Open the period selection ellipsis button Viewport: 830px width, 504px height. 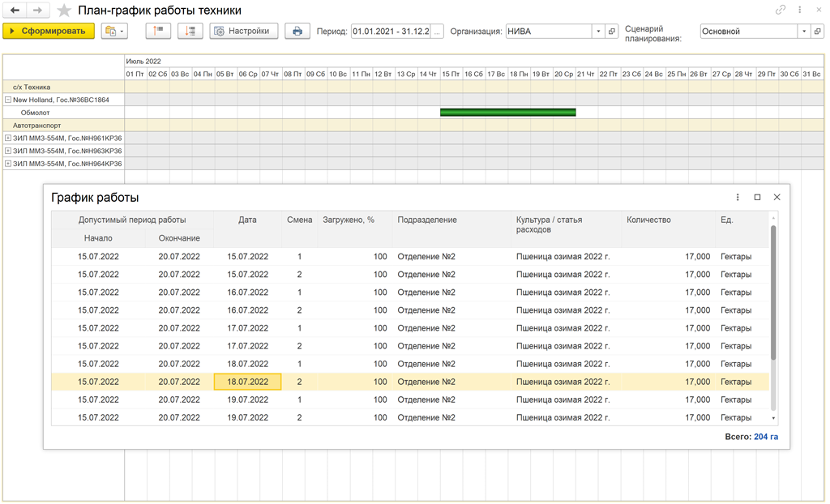tap(439, 32)
